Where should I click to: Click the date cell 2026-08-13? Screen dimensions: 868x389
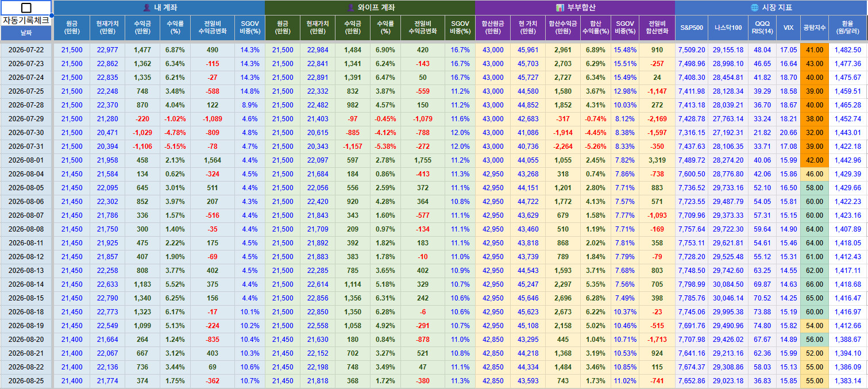26,271
